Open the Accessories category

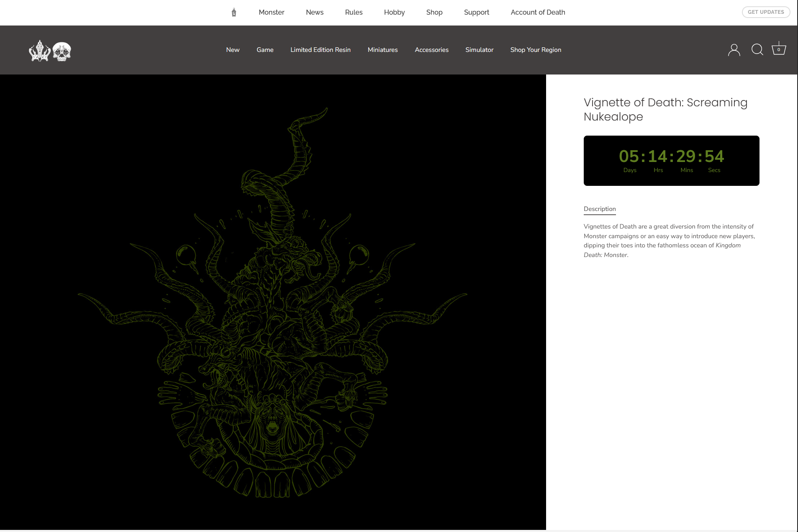click(432, 50)
